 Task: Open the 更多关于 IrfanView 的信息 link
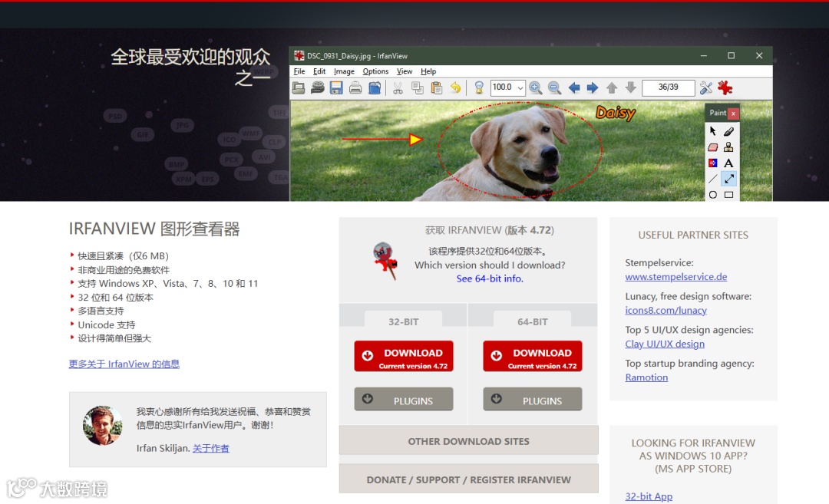click(124, 364)
